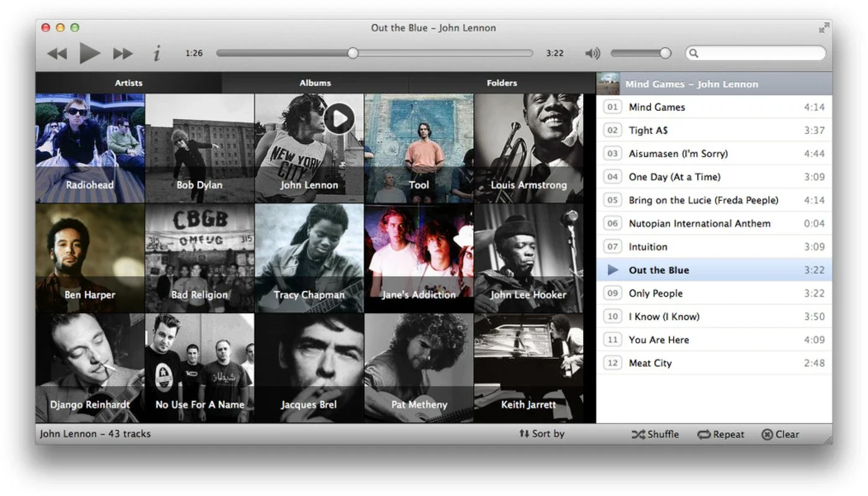Click the play overlay on John Lennon

[x=340, y=118]
